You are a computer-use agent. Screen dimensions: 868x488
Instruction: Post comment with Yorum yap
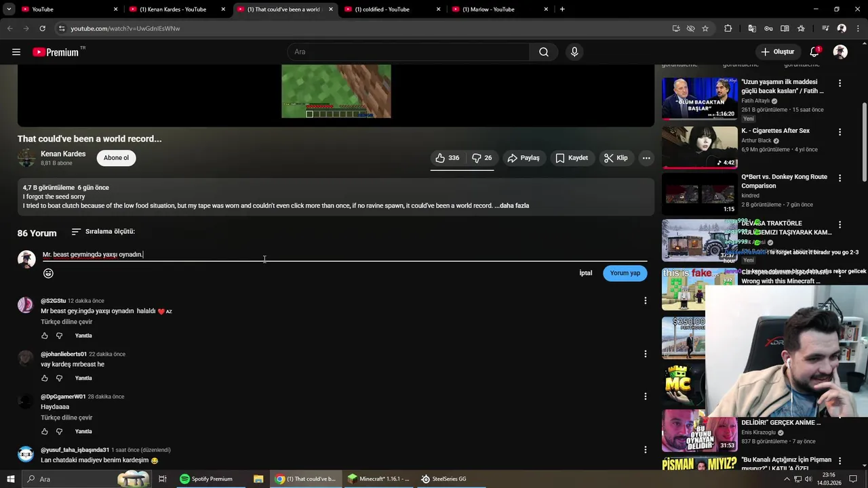point(625,273)
